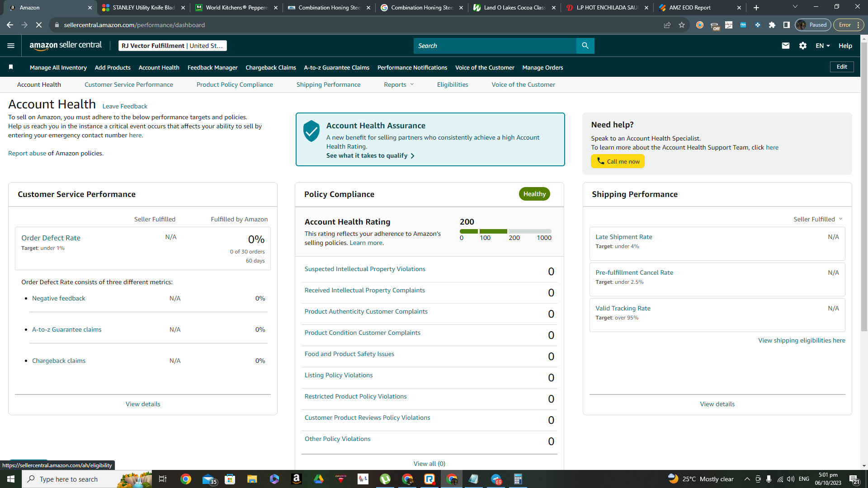The height and width of the screenshot is (488, 868).
Task: Click the site info lock icon
Action: coord(57,25)
